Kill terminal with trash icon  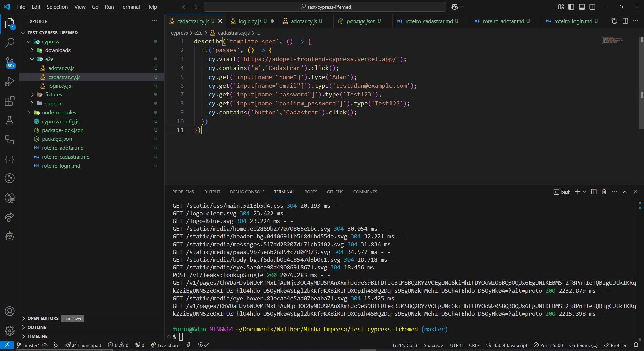tap(604, 192)
